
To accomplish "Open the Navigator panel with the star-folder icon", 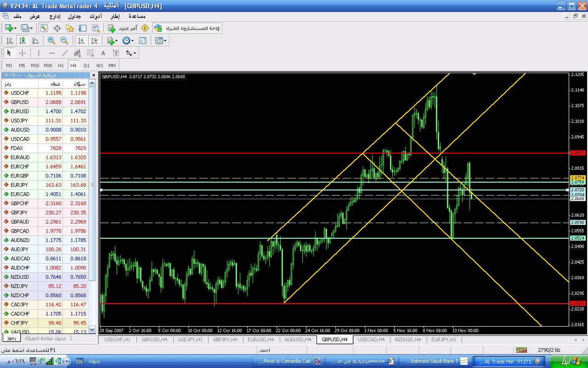I will tap(70, 29).
